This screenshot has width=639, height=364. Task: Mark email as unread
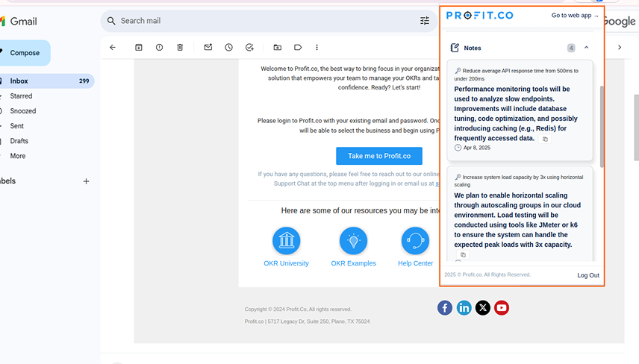(208, 47)
